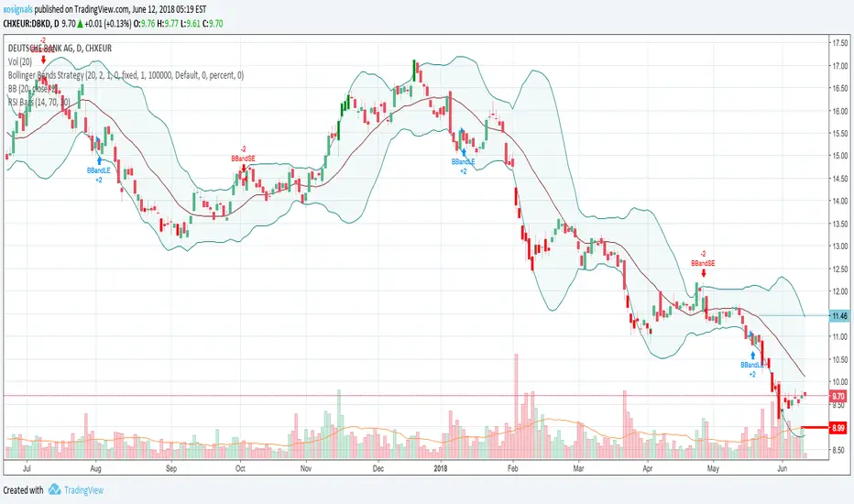The height and width of the screenshot is (504, 854).
Task: Click the BB (20, close, 2) legend entry
Action: (x=33, y=88)
